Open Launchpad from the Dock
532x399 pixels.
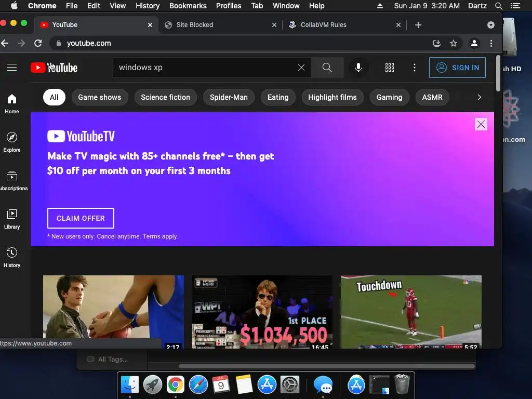point(153,384)
